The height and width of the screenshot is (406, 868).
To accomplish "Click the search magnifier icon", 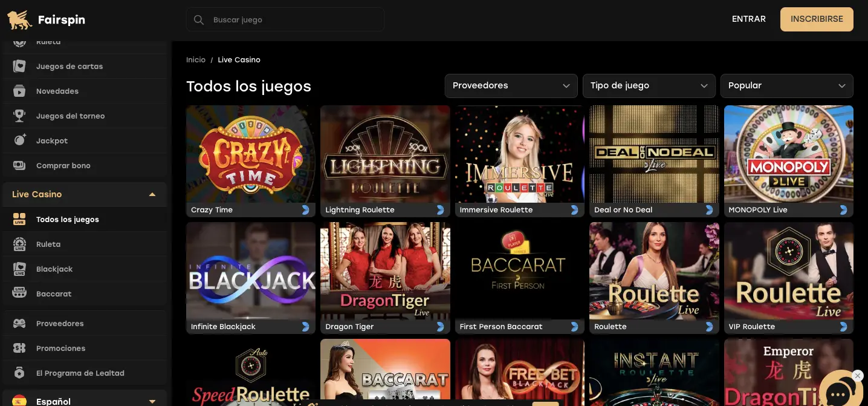I will click(199, 20).
